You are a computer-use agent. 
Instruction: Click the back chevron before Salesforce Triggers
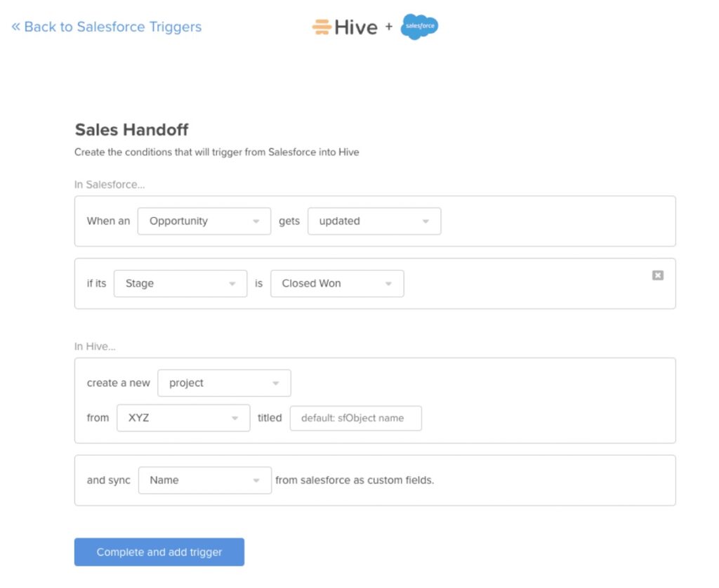[x=15, y=26]
